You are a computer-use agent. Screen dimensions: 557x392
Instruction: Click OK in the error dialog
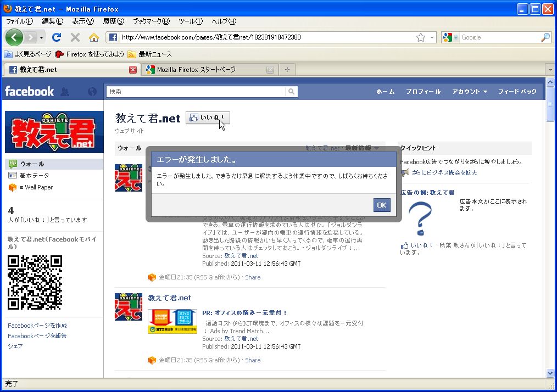click(x=382, y=205)
